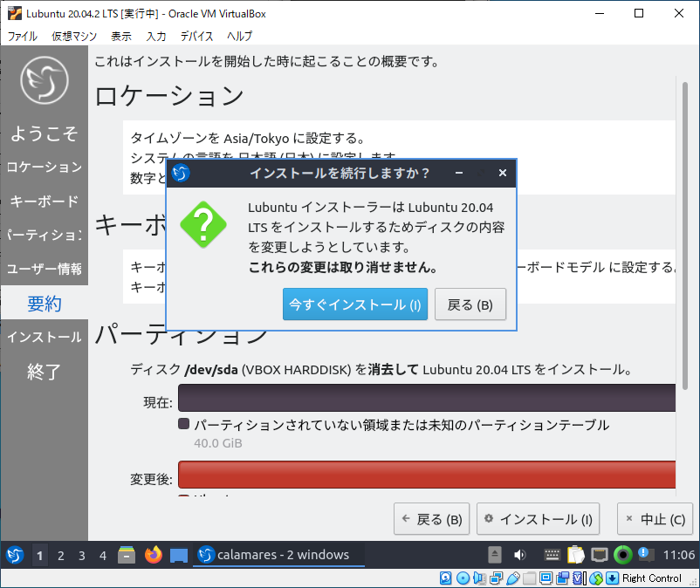
Task: Click the green question mark dialog icon
Action: (x=203, y=224)
